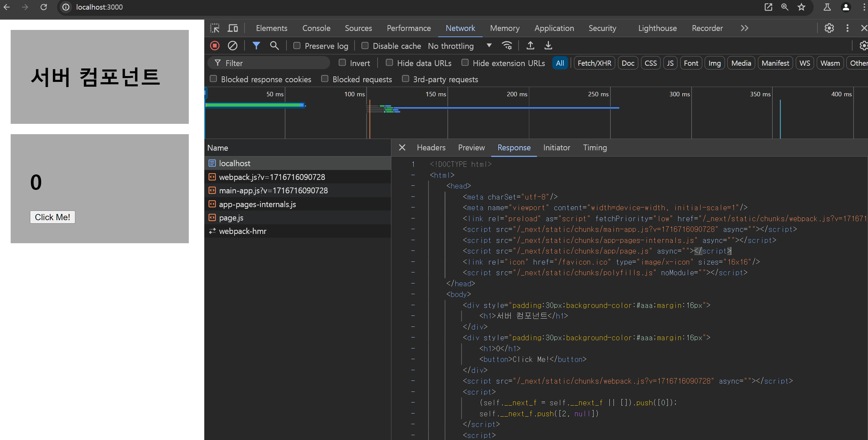Click Import HAR file upload icon
The height and width of the screenshot is (440, 868).
(x=530, y=45)
